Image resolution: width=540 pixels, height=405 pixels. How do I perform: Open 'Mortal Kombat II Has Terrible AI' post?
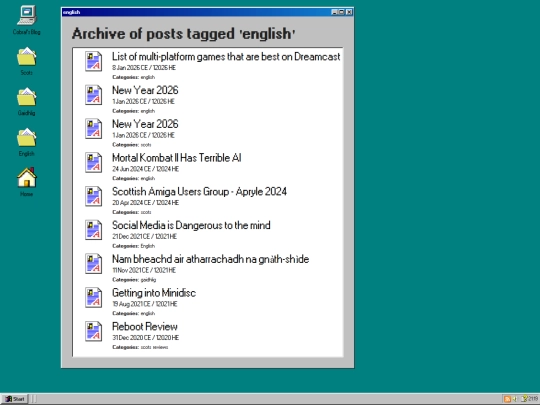coord(176,158)
